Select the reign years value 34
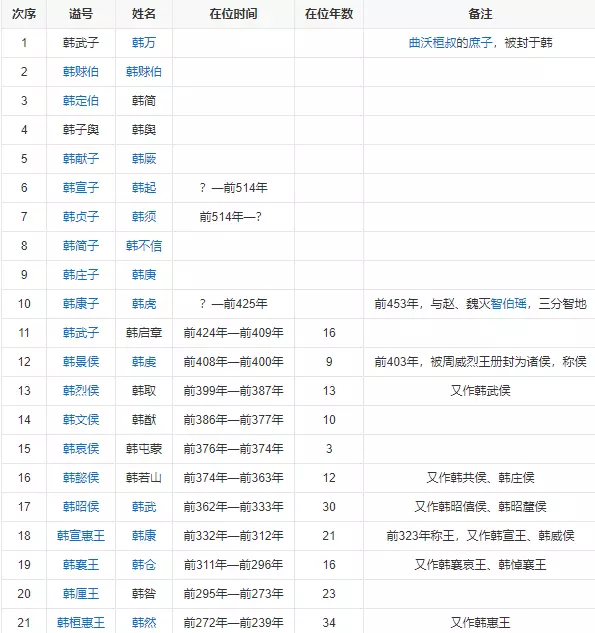Image resolution: width=595 pixels, height=633 pixels. 329,623
